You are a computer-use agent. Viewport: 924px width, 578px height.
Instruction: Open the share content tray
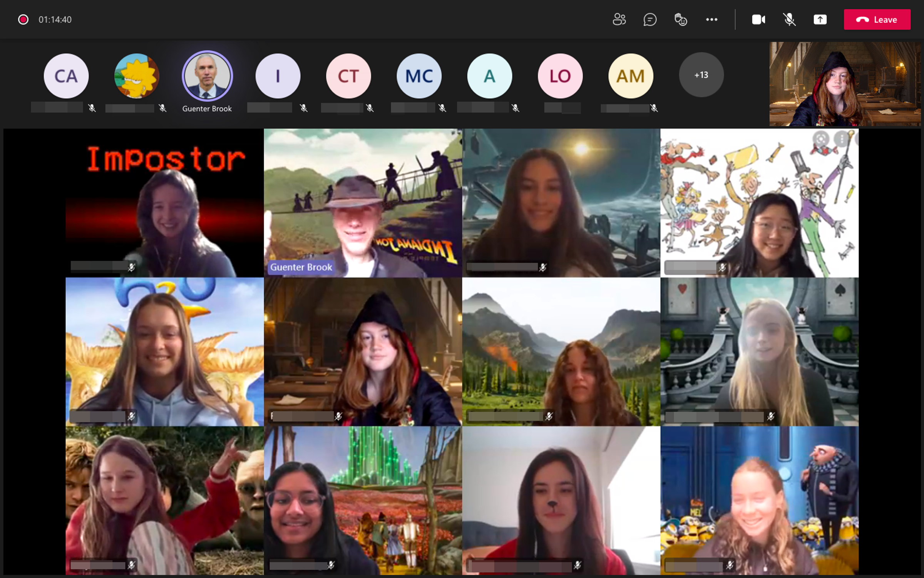pyautogui.click(x=820, y=19)
